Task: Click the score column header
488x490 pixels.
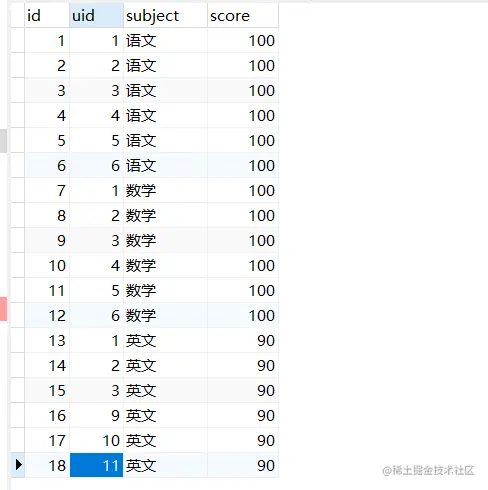Action: 243,15
